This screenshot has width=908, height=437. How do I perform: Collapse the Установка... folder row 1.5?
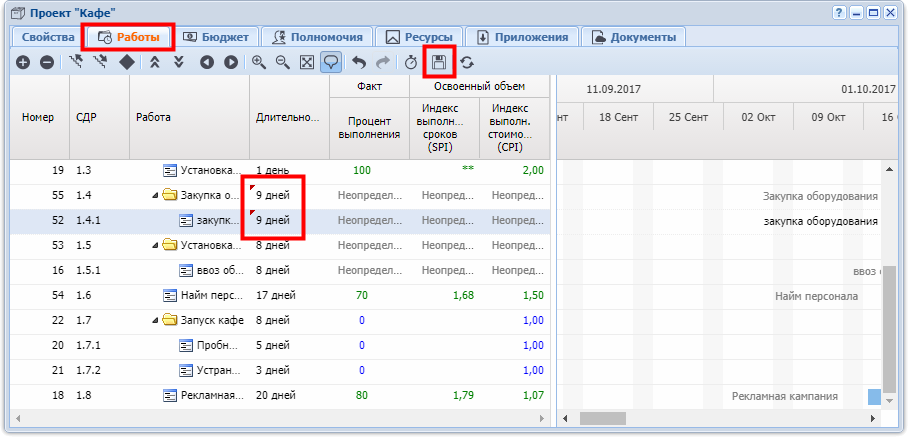point(155,245)
